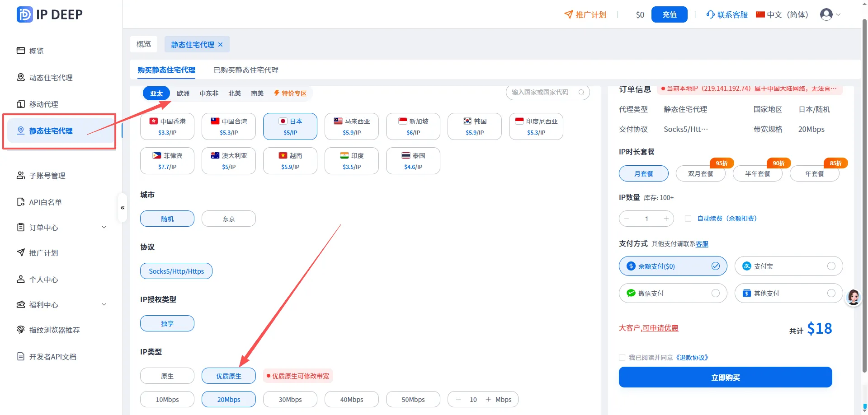Screen dimensions: 868x415
Task: Select the 年套餐 plan
Action: click(x=815, y=174)
